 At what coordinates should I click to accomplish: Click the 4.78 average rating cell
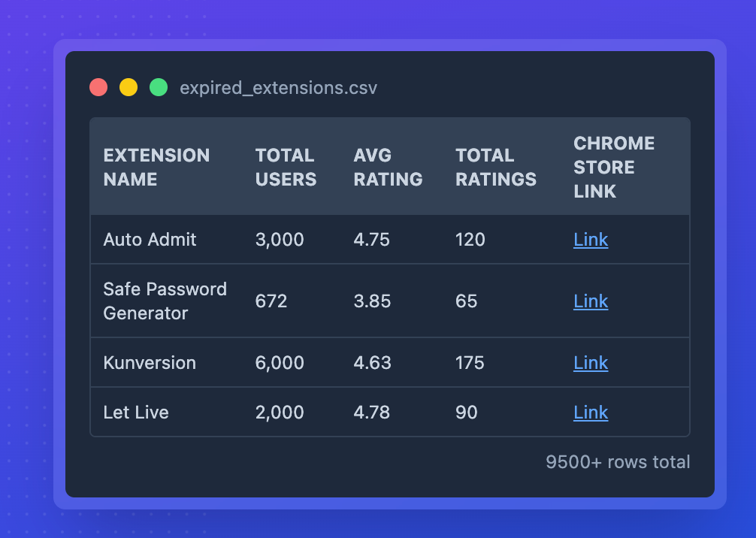372,413
